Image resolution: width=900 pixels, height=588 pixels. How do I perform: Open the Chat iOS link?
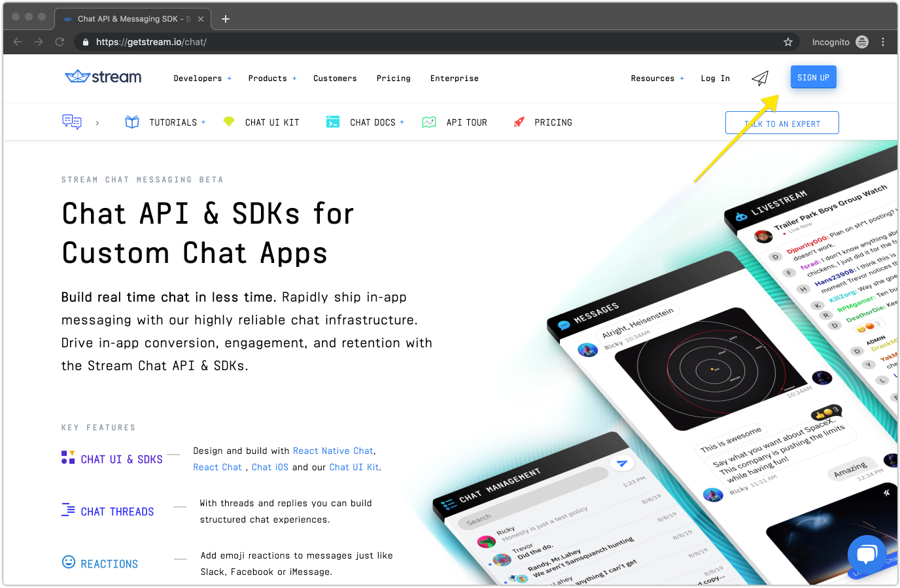pyautogui.click(x=270, y=467)
